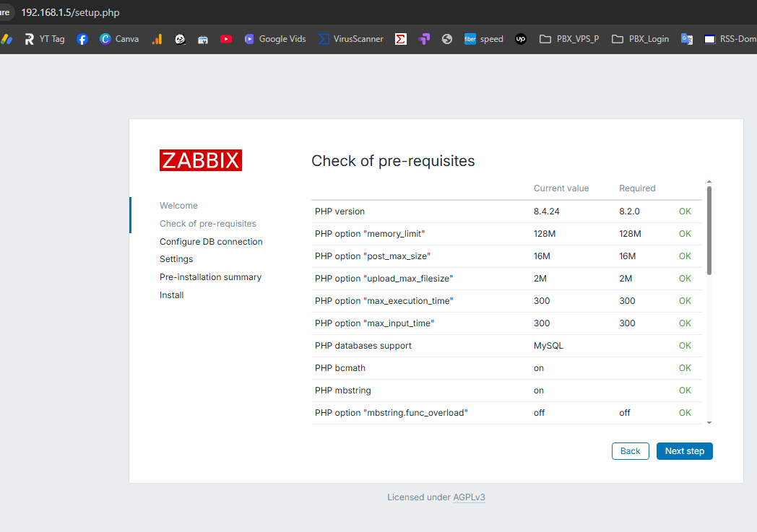
Task: Open the Facebook bookmark icon
Action: pyautogui.click(x=82, y=39)
